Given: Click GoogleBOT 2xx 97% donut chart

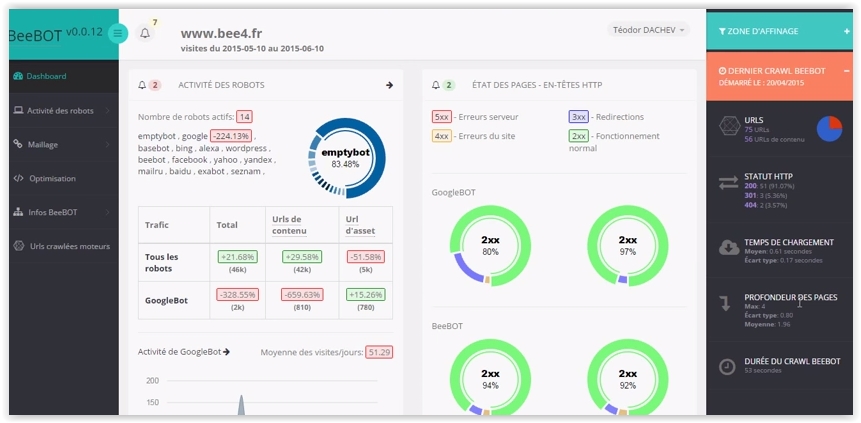Looking at the screenshot, I should pyautogui.click(x=628, y=246).
